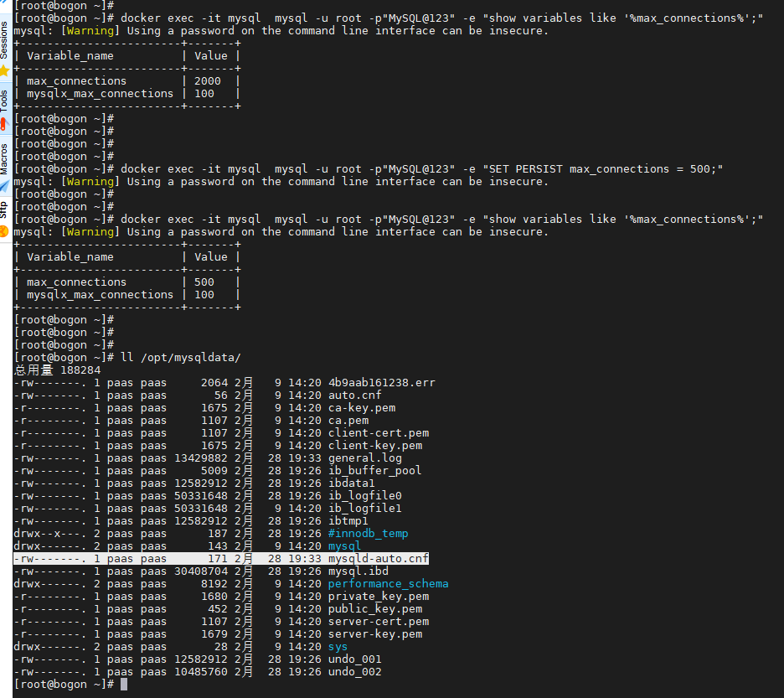The width and height of the screenshot is (784, 698).
Task: Click the max_connections value 500
Action: coord(204,282)
